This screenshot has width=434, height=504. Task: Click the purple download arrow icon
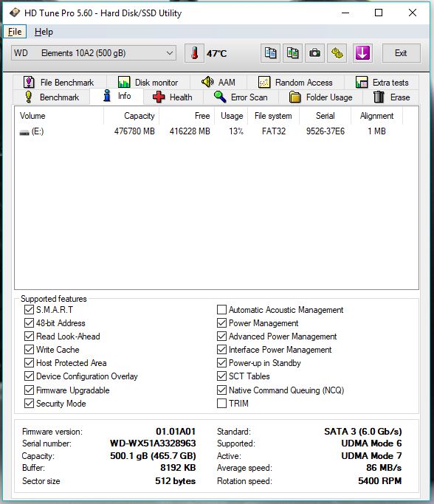coord(362,53)
